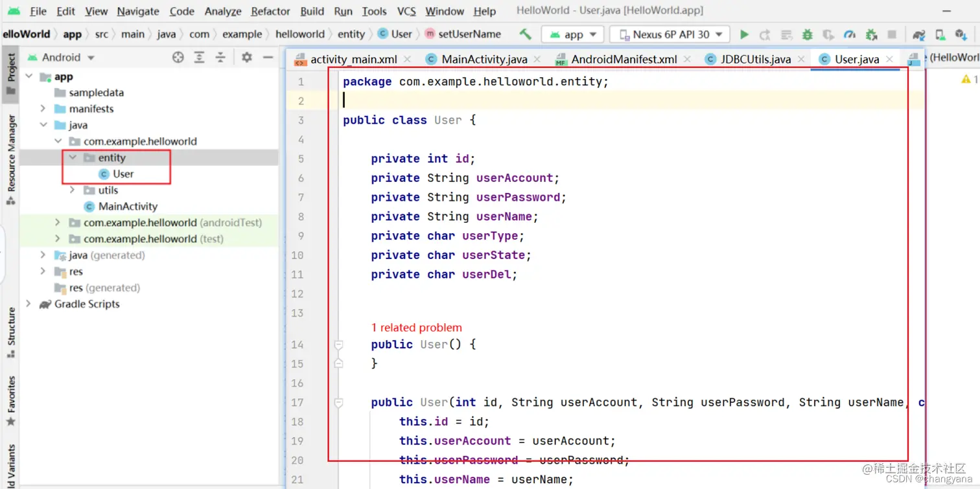This screenshot has width=980, height=489.
Task: Click 'private char userDel;' code line
Action: tap(444, 274)
